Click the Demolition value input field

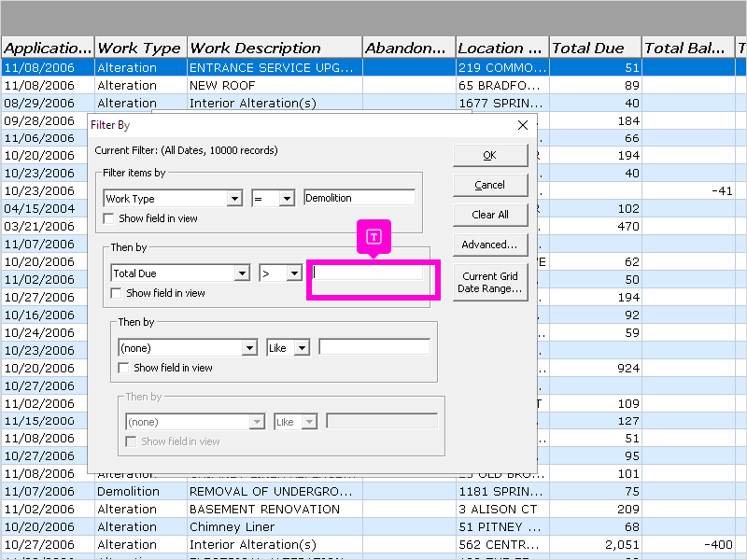tap(359, 198)
